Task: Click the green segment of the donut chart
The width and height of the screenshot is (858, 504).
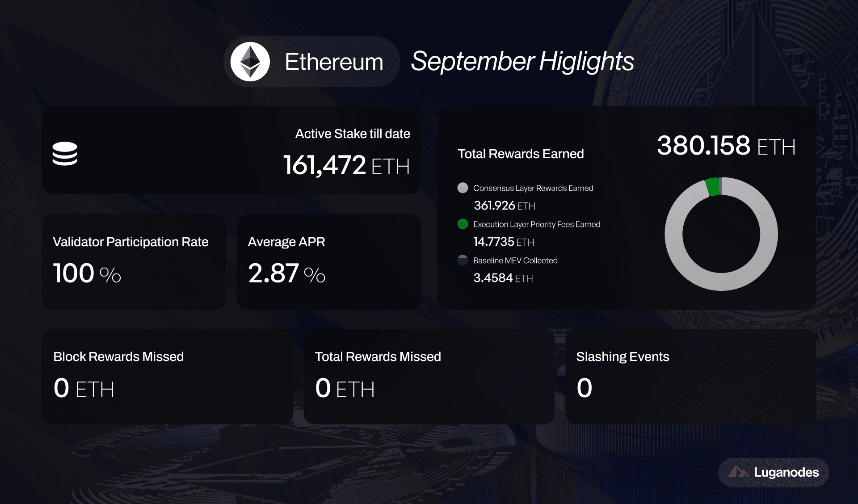Action: (712, 187)
